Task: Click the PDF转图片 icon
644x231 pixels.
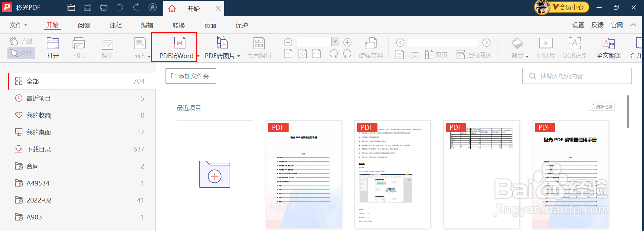Action: [x=222, y=43]
